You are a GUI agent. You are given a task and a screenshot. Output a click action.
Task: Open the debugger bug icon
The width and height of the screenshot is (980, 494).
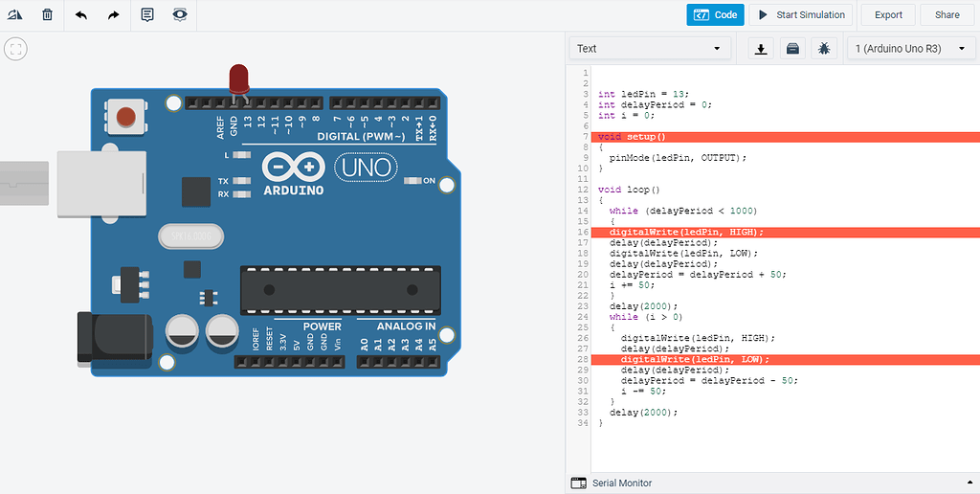[822, 49]
